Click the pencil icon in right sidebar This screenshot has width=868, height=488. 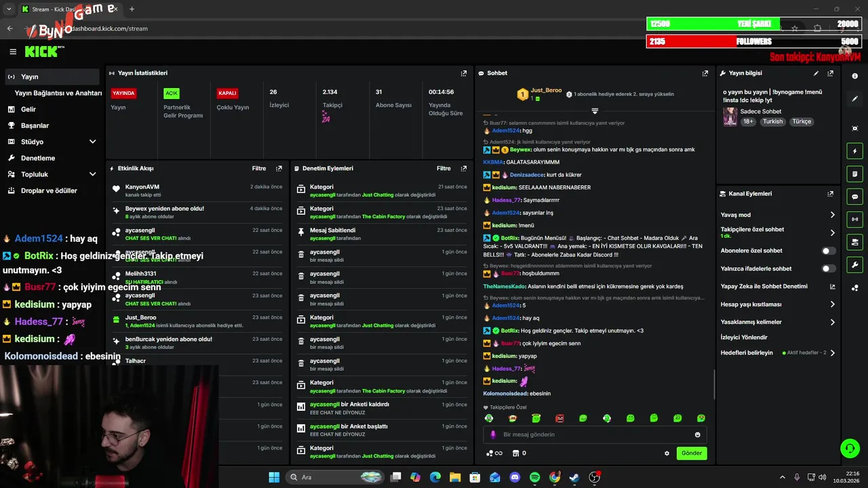click(x=855, y=99)
